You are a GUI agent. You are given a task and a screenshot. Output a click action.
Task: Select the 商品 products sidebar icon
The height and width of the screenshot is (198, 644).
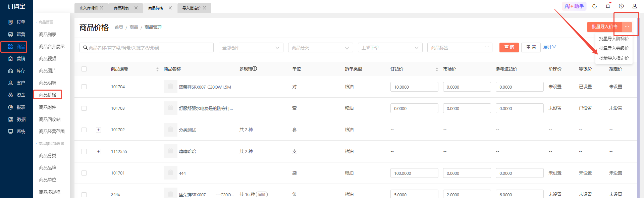tap(10, 47)
